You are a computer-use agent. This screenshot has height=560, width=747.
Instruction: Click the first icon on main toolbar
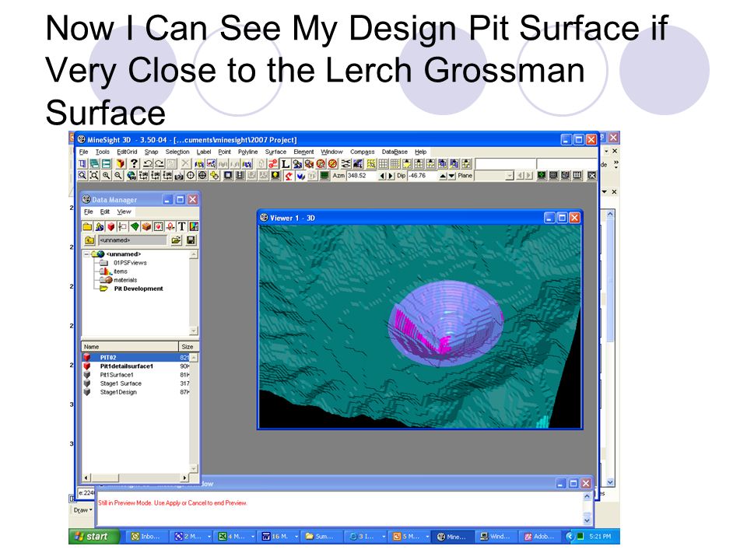pos(82,163)
